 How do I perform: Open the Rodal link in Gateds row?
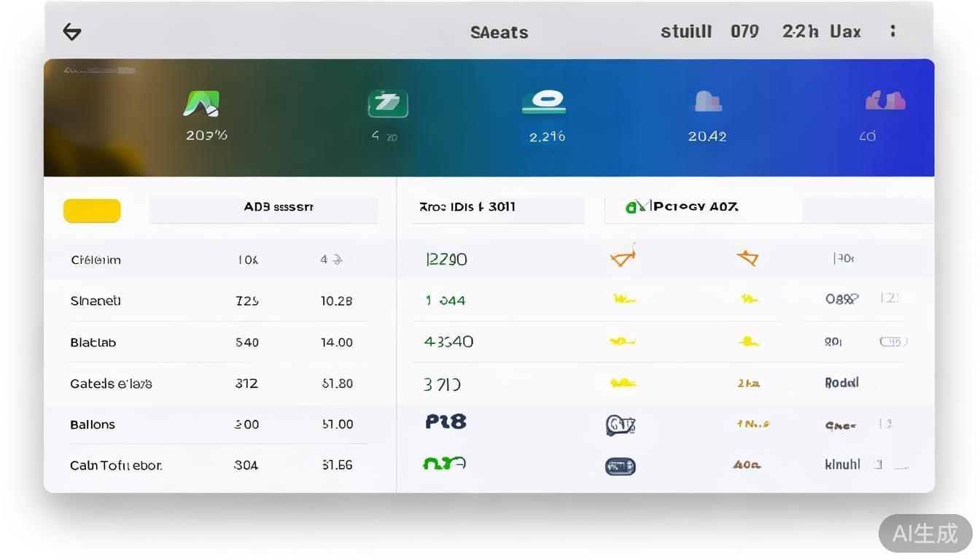click(x=841, y=383)
